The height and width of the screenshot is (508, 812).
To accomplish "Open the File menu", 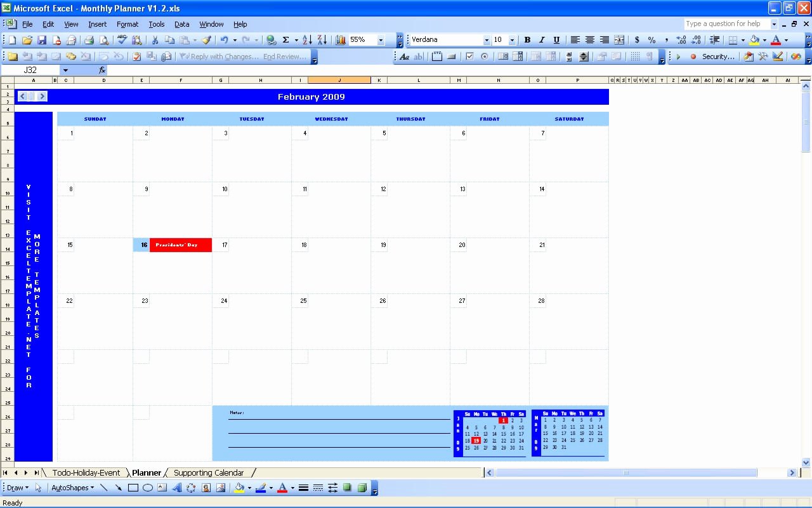I will (x=27, y=24).
